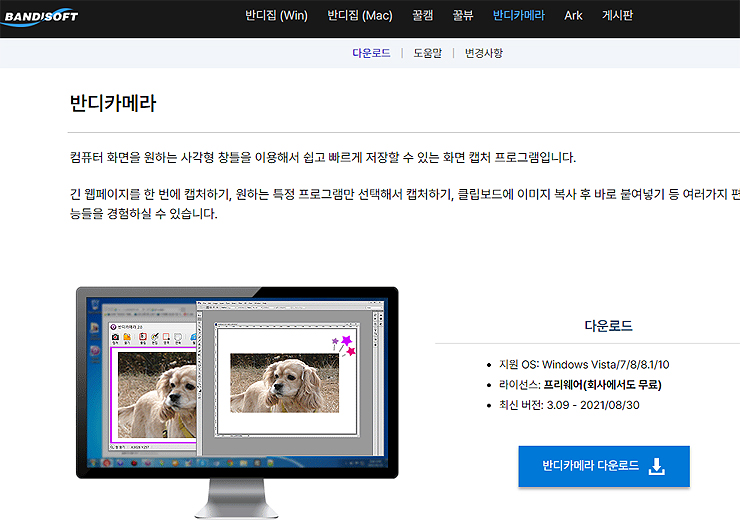Select the 반디카메라 navigation item
The image size is (740, 532).
pos(519,16)
